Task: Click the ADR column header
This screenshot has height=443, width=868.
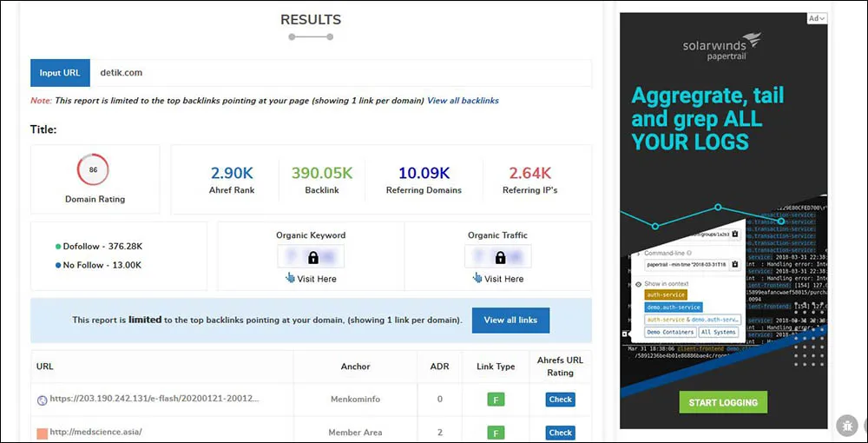Action: 439,366
